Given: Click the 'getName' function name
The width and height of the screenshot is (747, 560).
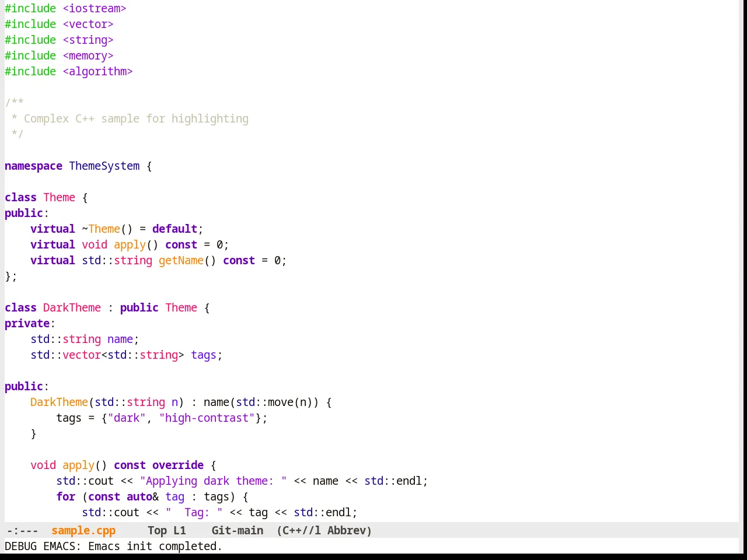Looking at the screenshot, I should pos(181,260).
